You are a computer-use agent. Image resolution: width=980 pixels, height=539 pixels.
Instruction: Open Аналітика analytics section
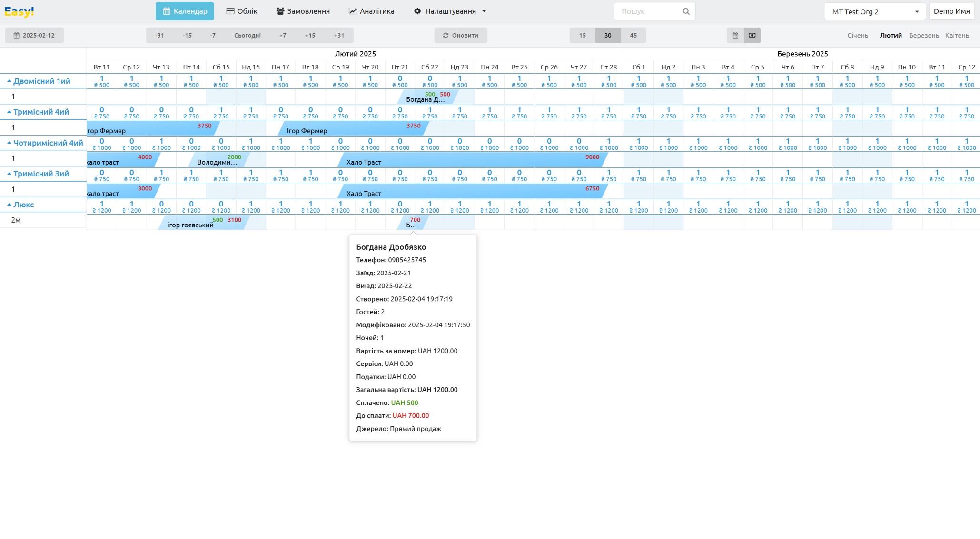371,11
